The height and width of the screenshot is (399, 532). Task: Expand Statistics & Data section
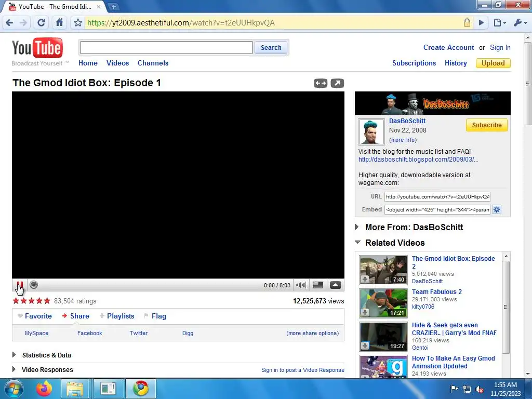tap(14, 355)
